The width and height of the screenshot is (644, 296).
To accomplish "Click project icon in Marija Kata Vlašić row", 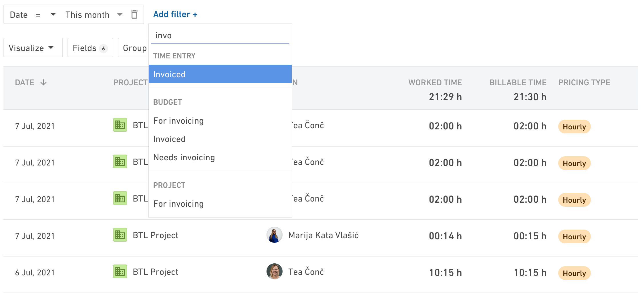I will point(120,235).
